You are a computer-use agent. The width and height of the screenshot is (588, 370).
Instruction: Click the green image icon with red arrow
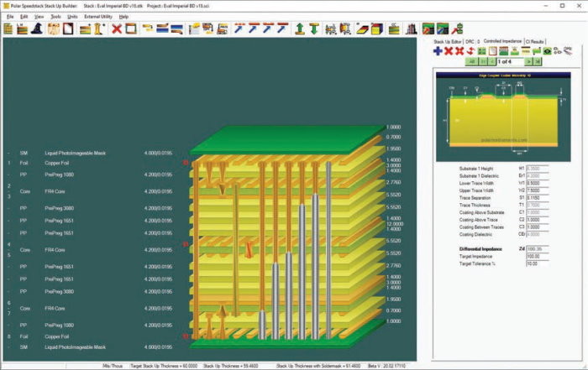[428, 29]
